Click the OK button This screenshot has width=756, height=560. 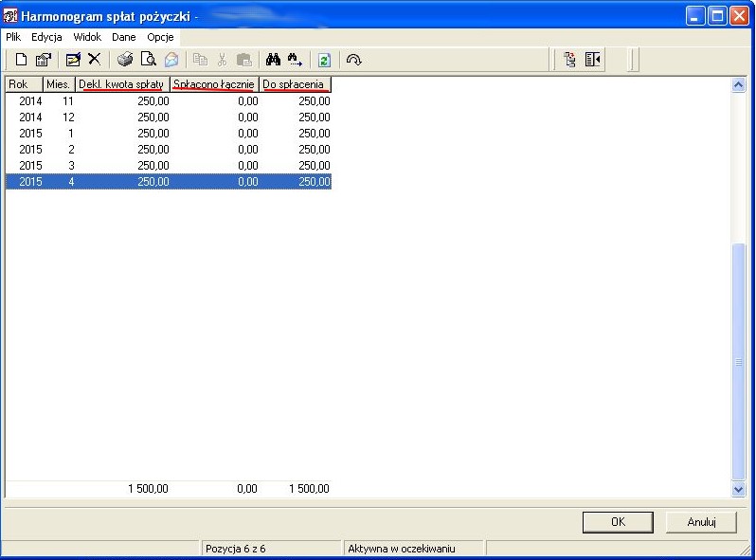pos(618,522)
